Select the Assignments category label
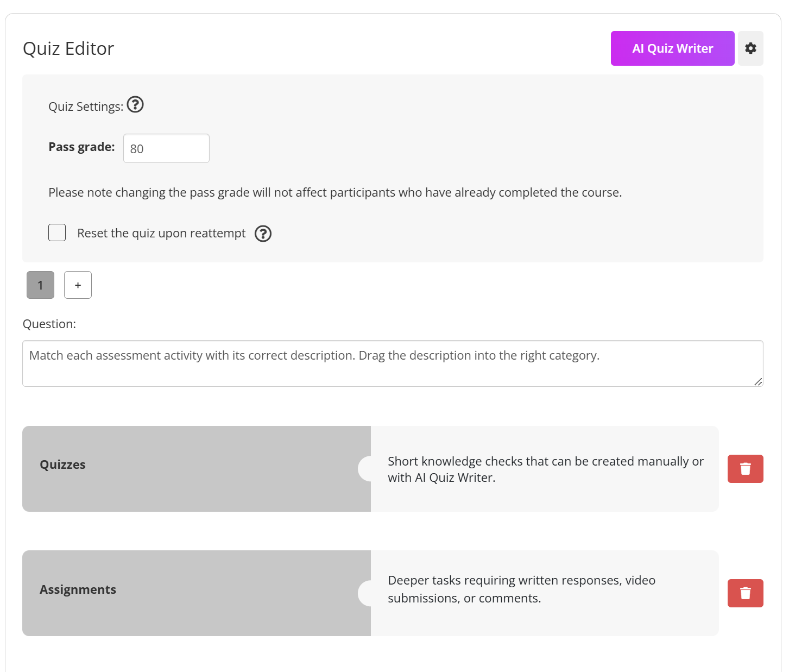The width and height of the screenshot is (789, 672). (78, 590)
